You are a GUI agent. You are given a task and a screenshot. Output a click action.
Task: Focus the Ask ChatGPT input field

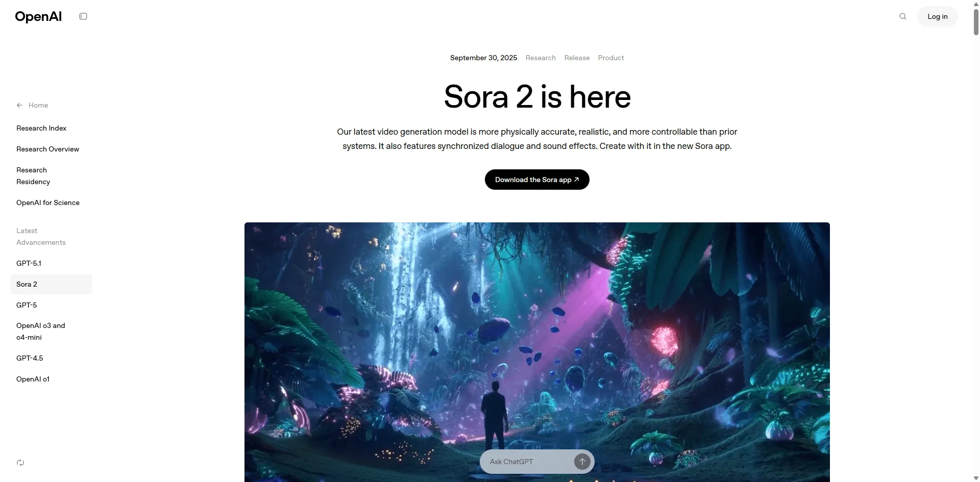pyautogui.click(x=528, y=462)
